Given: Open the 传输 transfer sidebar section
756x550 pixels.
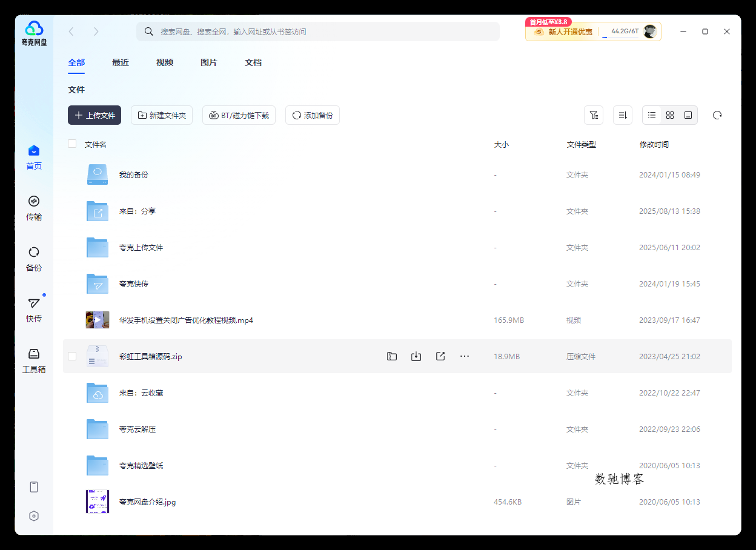Looking at the screenshot, I should (34, 208).
